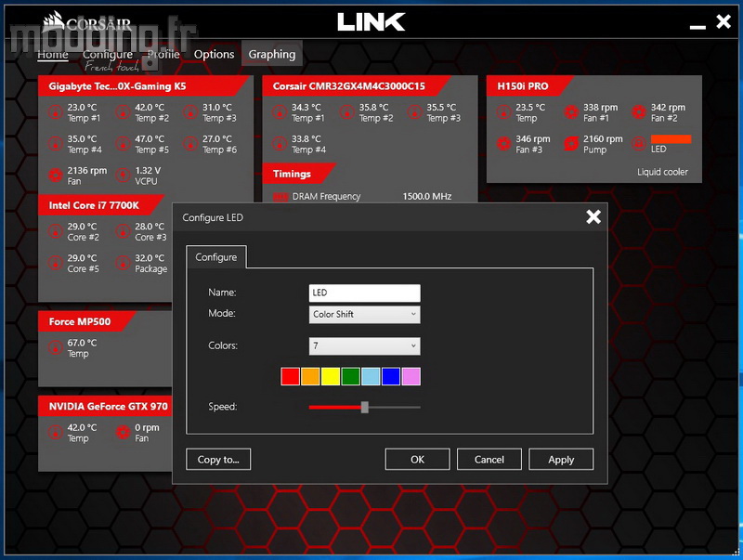Pick the pink color swatch
743x560 pixels.
[x=411, y=377]
